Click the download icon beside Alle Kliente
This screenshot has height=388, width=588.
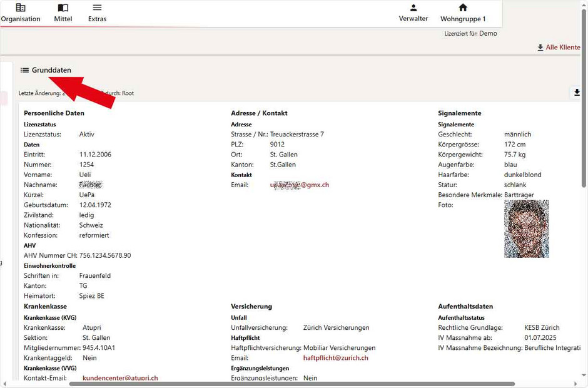click(x=540, y=47)
